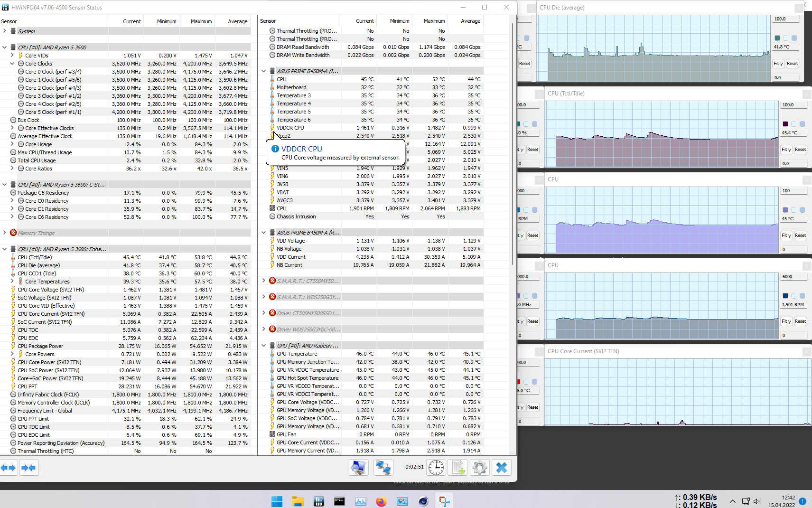812x508 pixels.
Task: Select the Total CPU Usage row
Action: [125, 160]
